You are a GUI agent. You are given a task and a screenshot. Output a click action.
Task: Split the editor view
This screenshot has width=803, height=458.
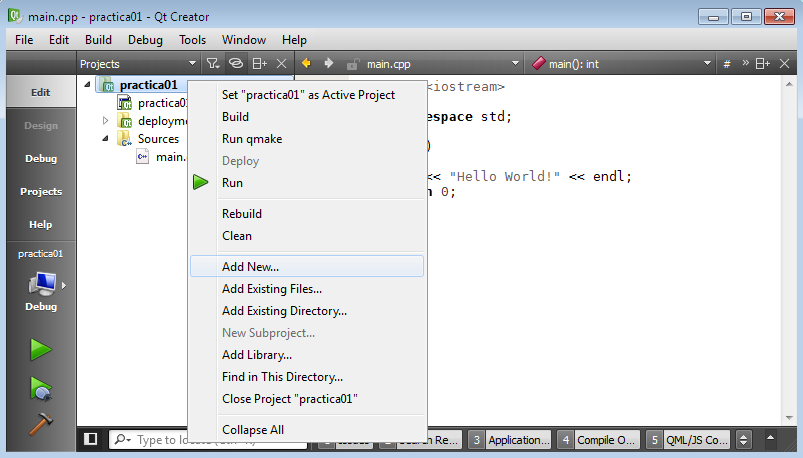point(763,64)
